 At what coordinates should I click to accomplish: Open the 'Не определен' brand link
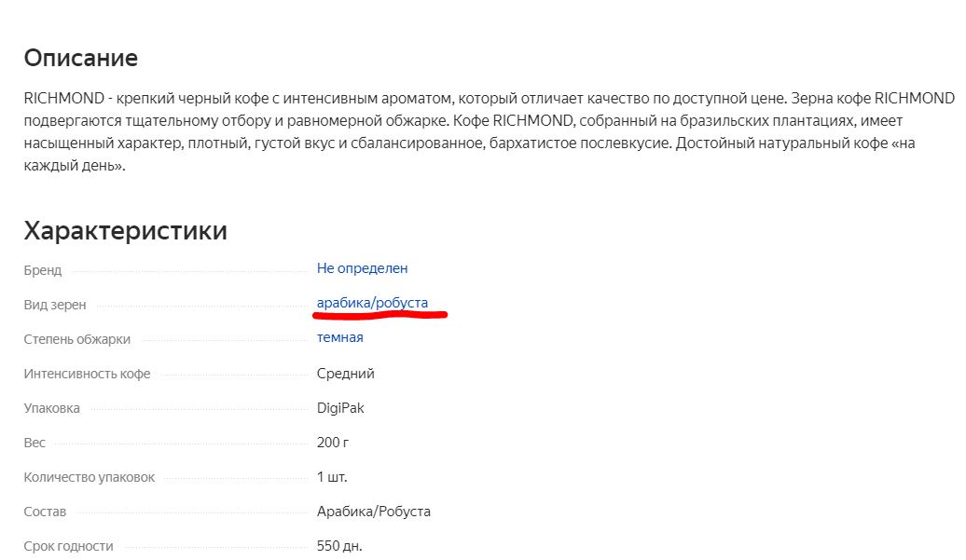pyautogui.click(x=362, y=269)
